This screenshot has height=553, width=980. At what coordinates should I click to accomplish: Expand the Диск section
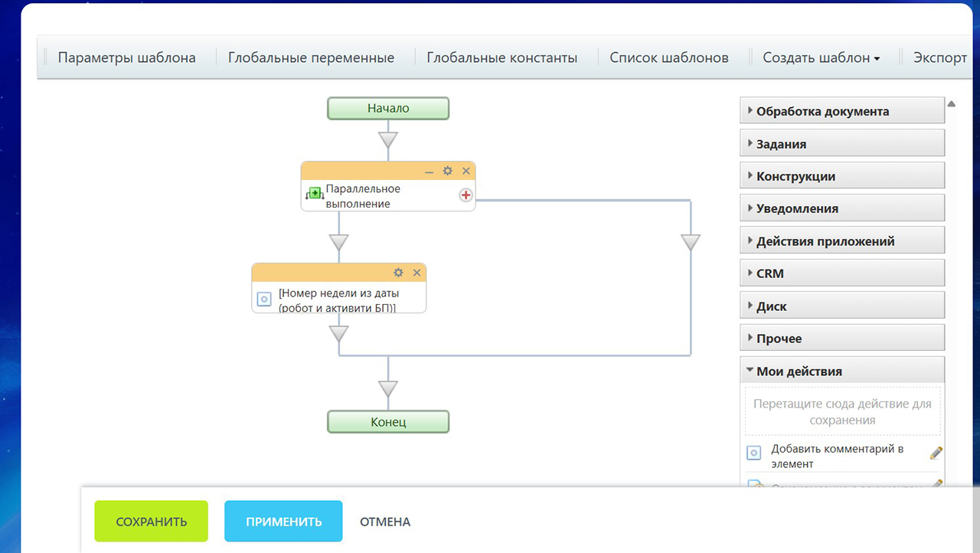(x=842, y=306)
